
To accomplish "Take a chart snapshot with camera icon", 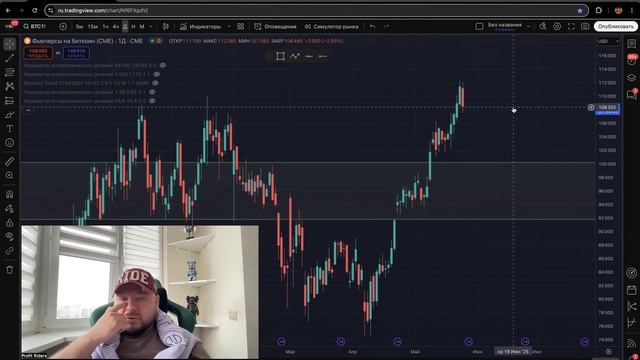I will pyautogui.click(x=585, y=27).
